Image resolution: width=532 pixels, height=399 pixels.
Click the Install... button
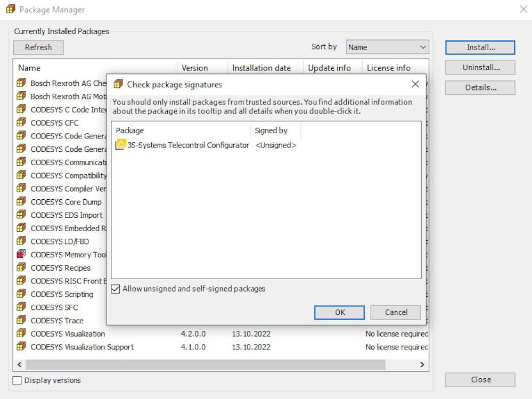pos(480,47)
